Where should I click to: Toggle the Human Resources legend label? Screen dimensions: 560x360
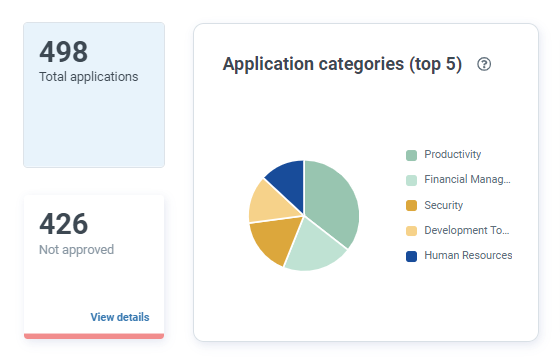tap(468, 255)
